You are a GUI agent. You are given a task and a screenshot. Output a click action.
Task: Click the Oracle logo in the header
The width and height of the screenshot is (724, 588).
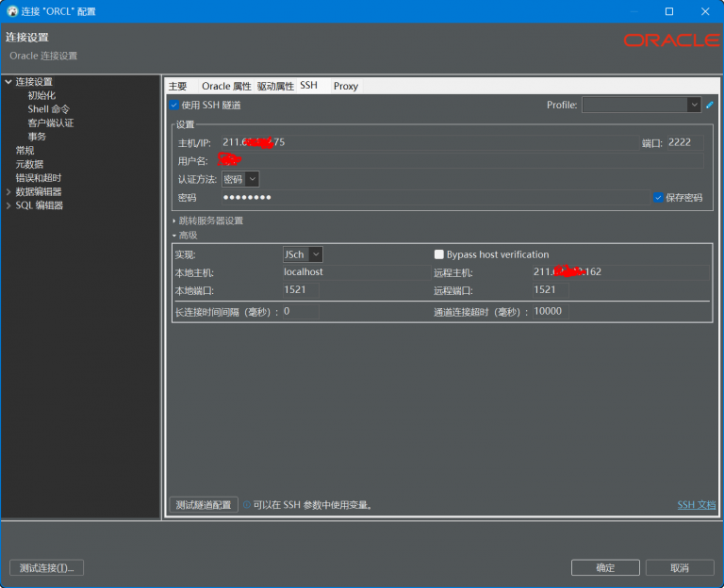pos(671,41)
